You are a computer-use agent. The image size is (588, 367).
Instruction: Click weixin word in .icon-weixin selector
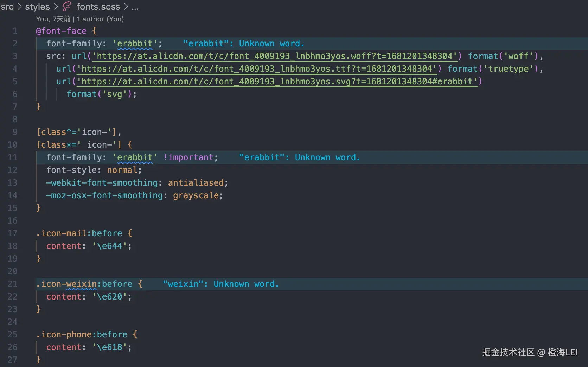click(x=81, y=284)
